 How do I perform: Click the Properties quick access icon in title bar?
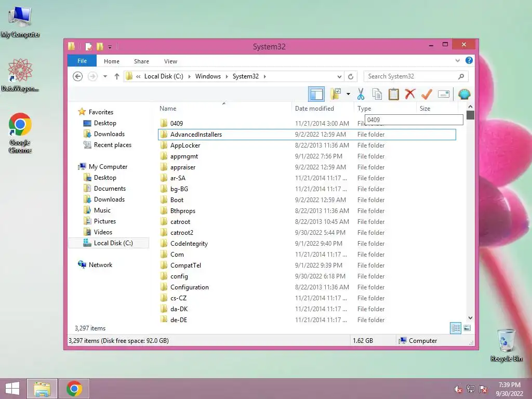tap(88, 46)
